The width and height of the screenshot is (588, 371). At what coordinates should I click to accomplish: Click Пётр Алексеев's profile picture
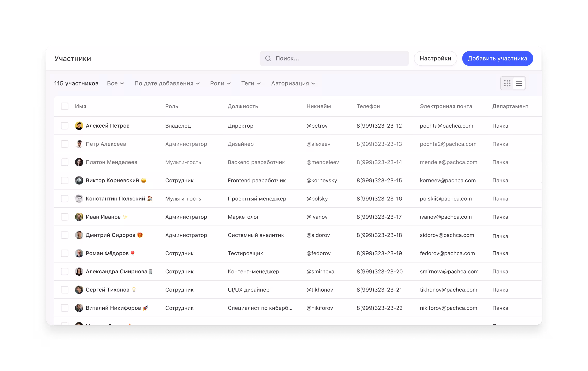tap(79, 144)
